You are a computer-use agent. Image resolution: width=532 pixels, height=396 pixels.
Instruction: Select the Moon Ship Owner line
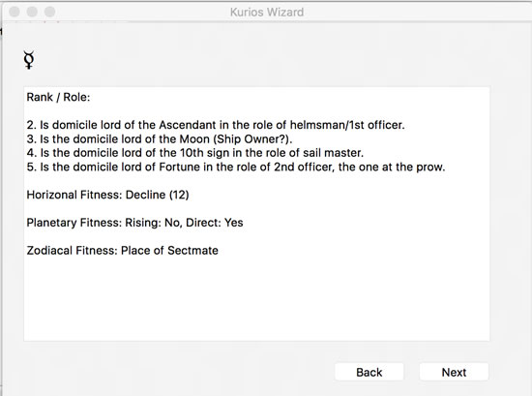click(x=160, y=138)
